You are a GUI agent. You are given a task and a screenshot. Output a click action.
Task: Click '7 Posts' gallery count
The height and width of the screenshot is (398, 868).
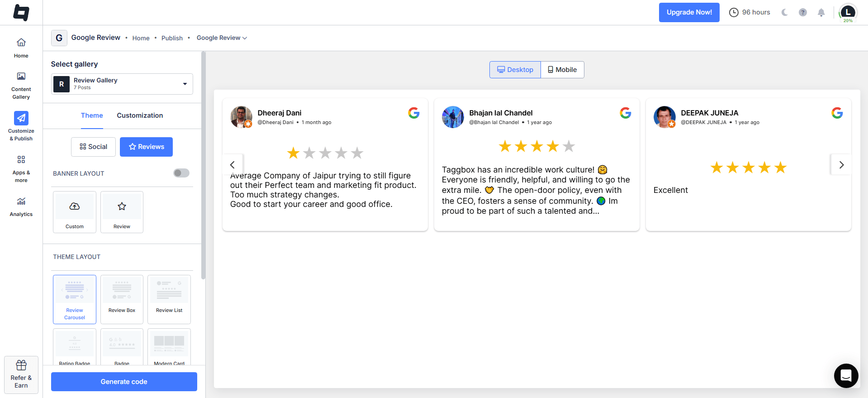(82, 88)
